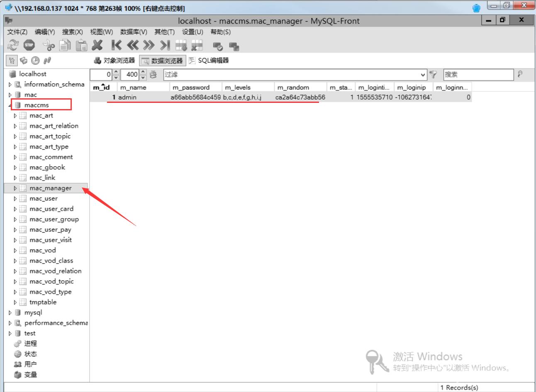The width and height of the screenshot is (536, 392).
Task: Click the Copy documents icon
Action: [66, 45]
